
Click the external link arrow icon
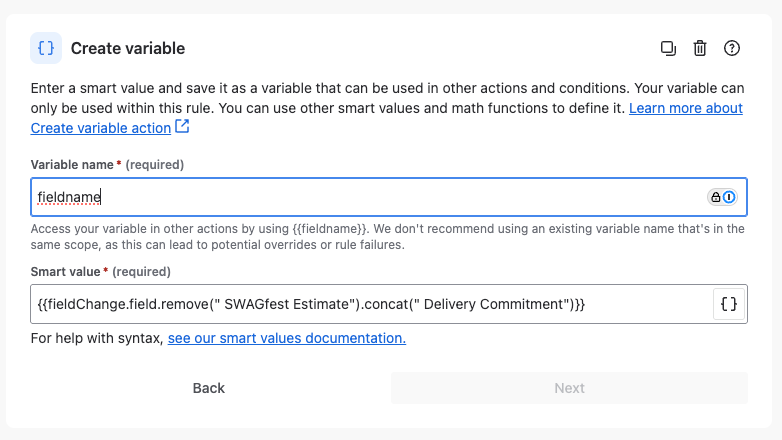point(183,127)
